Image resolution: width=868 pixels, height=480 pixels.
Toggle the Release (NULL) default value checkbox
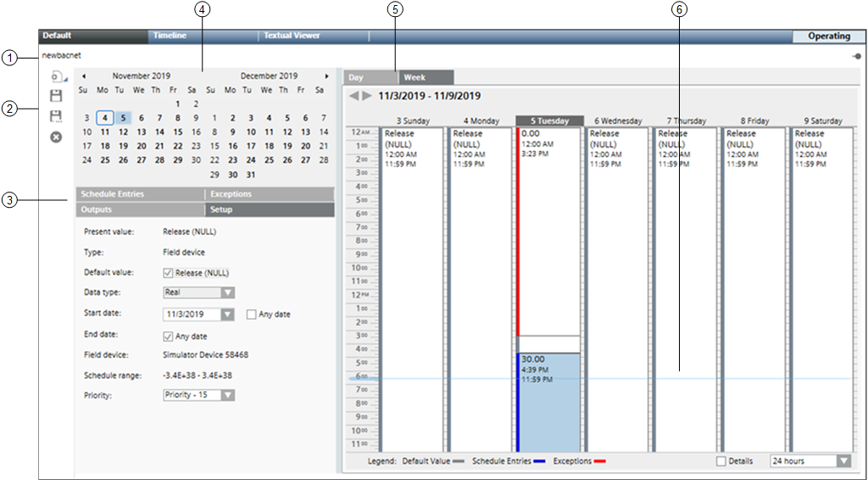168,273
